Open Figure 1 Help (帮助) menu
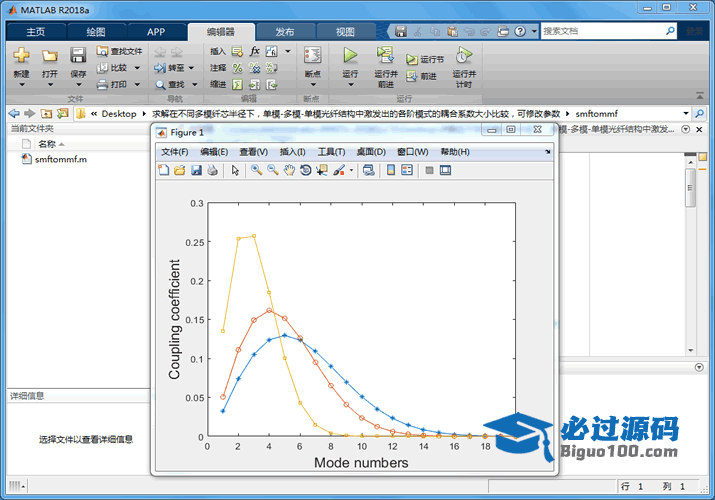The image size is (715, 500). pos(455,152)
